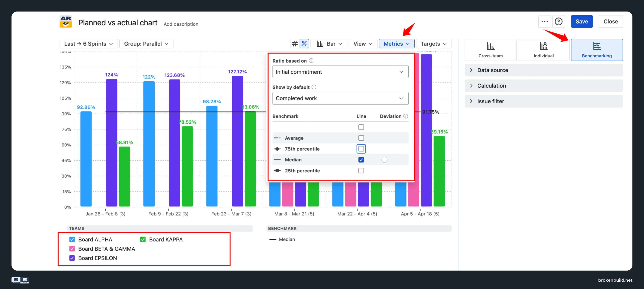644x289 pixels.
Task: Click the Individual chart icon
Action: click(543, 46)
